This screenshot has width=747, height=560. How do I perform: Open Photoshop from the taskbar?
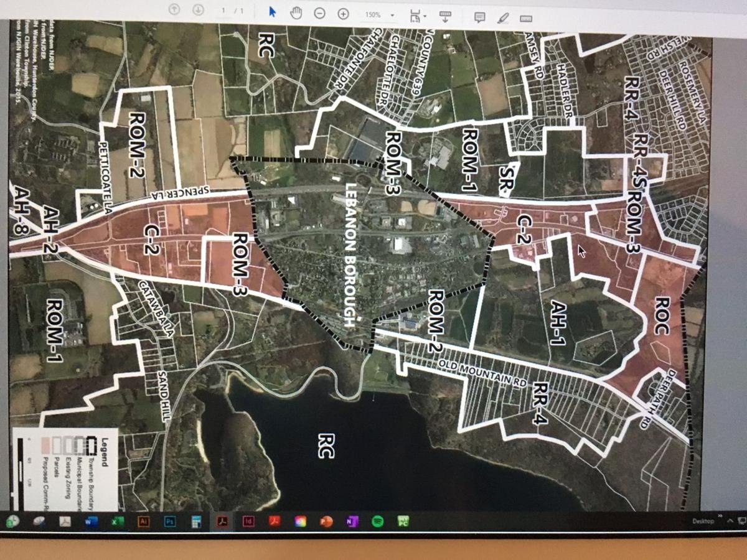click(169, 521)
